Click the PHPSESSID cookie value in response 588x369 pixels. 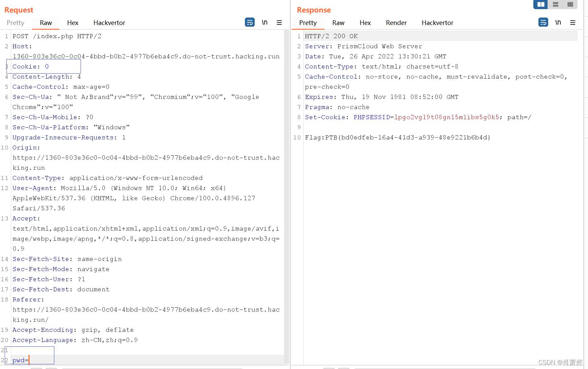tap(447, 117)
